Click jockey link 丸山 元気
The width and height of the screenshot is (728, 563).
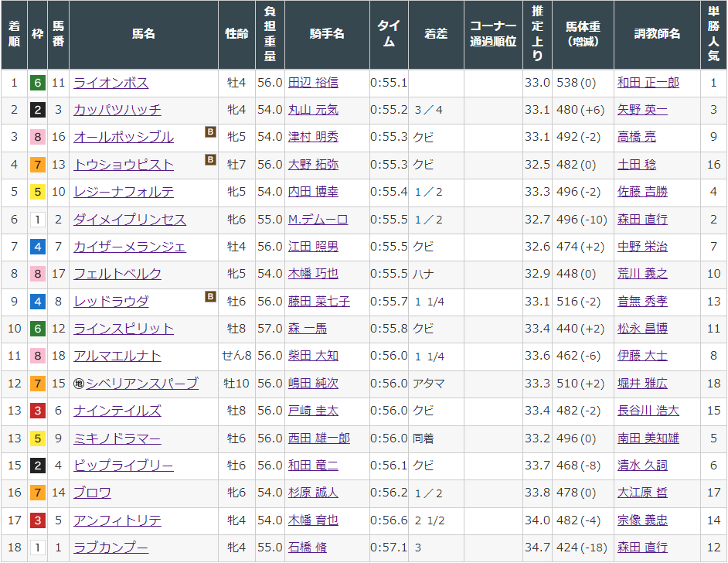(313, 110)
